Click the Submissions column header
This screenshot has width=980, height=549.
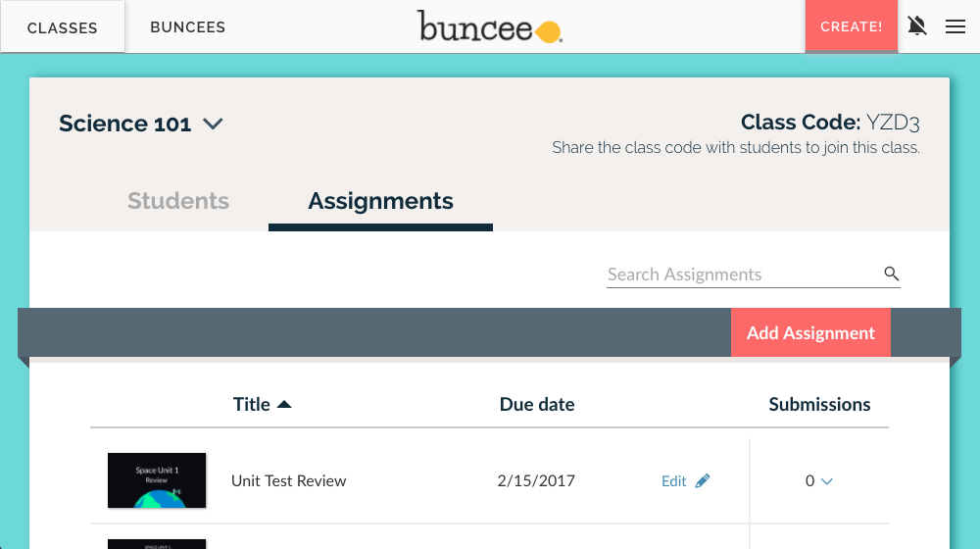(x=819, y=404)
